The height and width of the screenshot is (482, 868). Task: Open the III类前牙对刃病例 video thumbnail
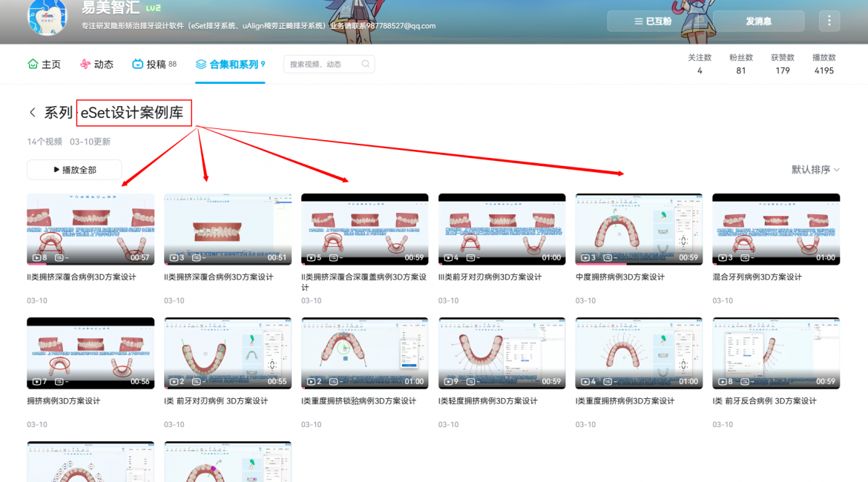502,229
